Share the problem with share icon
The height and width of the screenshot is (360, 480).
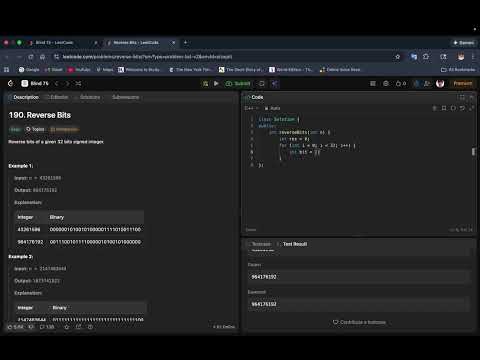coord(78,327)
